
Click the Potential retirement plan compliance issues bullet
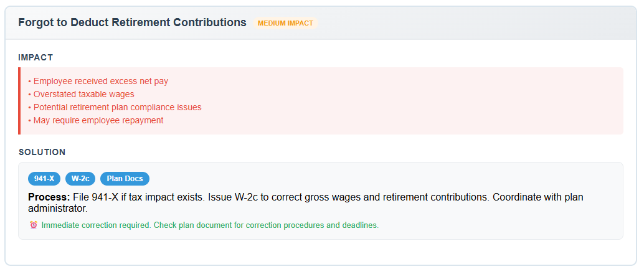click(x=115, y=107)
